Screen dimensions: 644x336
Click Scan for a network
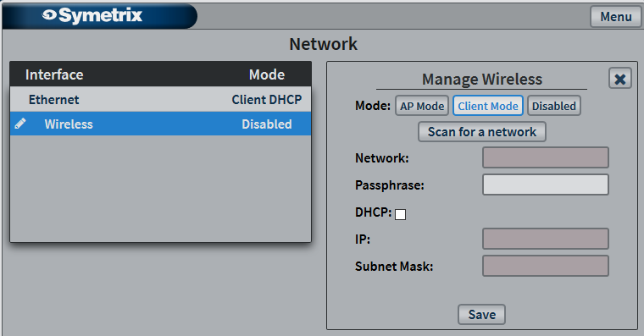tap(482, 132)
